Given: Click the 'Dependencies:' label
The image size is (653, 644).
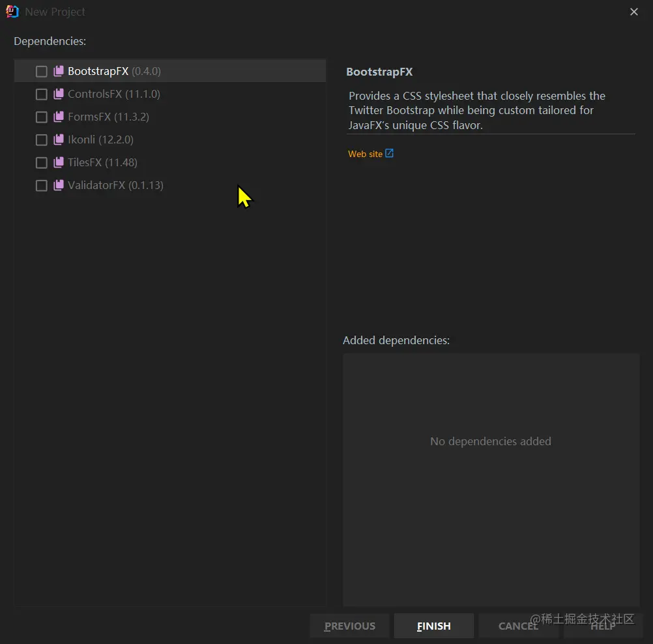Looking at the screenshot, I should point(50,41).
